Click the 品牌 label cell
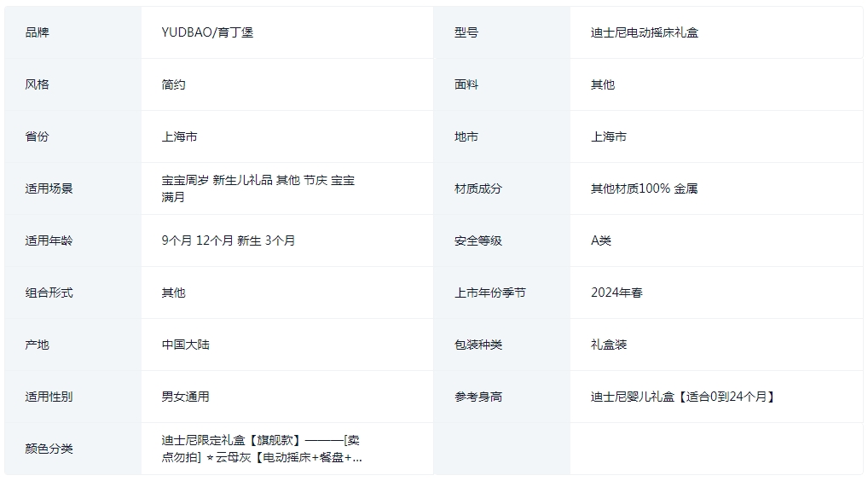868x481 pixels. tap(72, 32)
